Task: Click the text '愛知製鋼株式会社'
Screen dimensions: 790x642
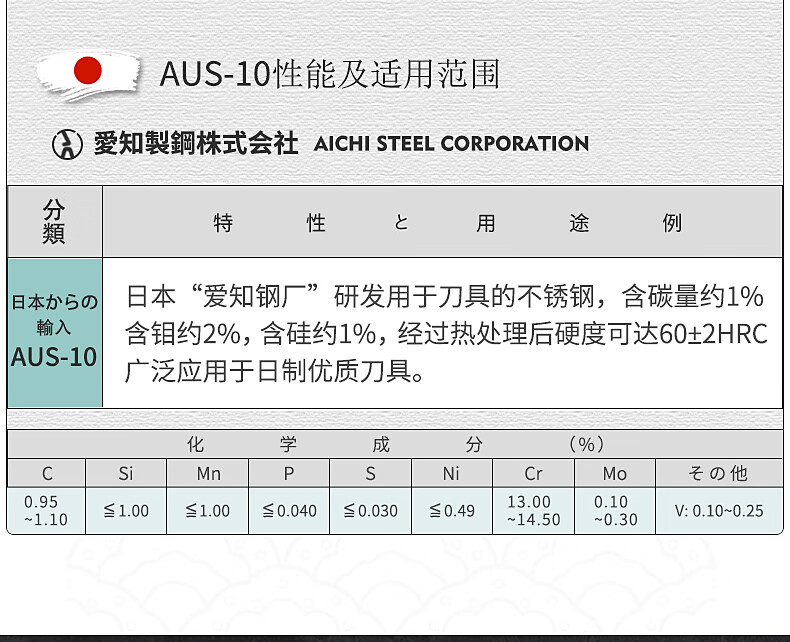Action: click(196, 143)
